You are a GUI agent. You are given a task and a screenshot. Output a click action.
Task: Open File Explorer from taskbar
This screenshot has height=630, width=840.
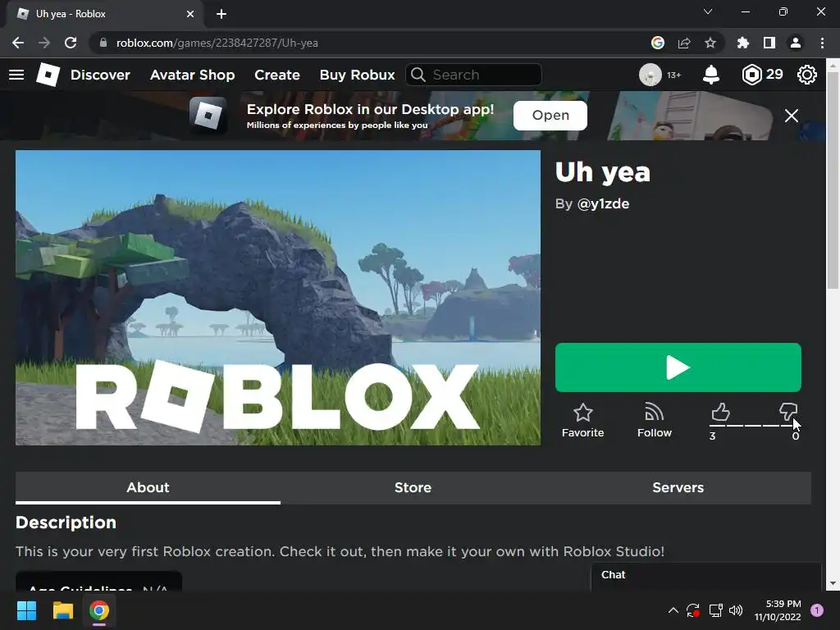tap(62, 610)
